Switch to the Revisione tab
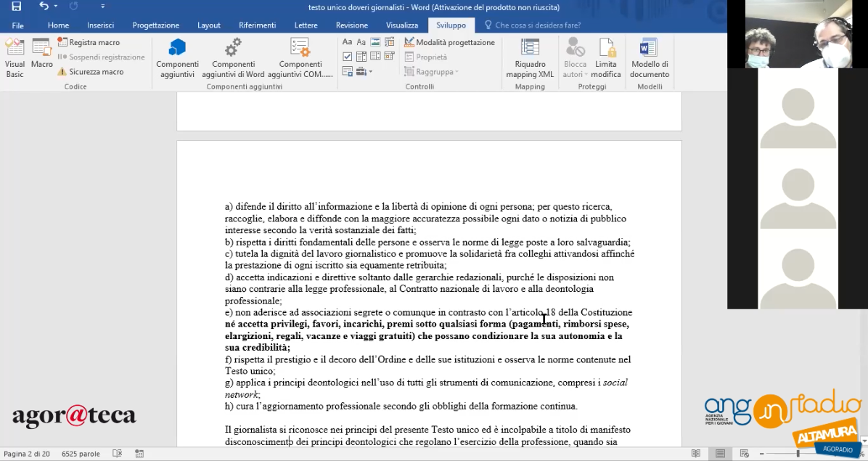This screenshot has width=868, height=461. click(351, 25)
